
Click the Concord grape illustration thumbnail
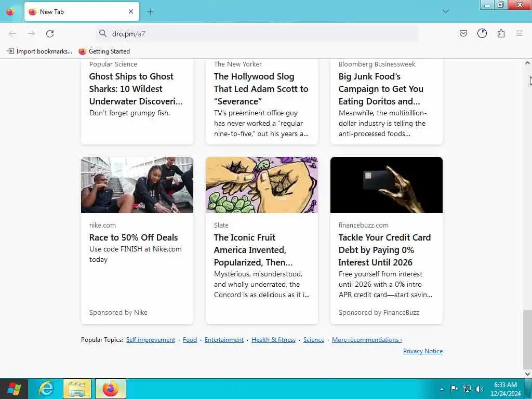(x=262, y=185)
